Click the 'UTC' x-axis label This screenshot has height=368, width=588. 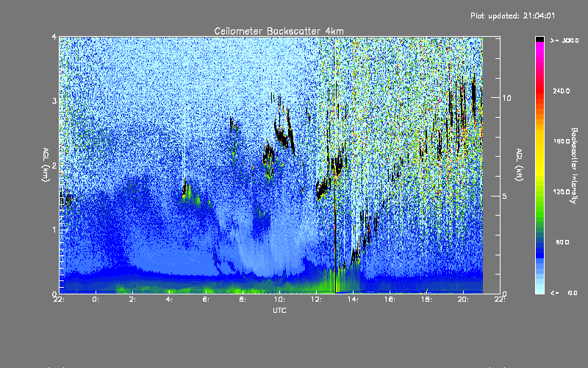pyautogui.click(x=279, y=311)
